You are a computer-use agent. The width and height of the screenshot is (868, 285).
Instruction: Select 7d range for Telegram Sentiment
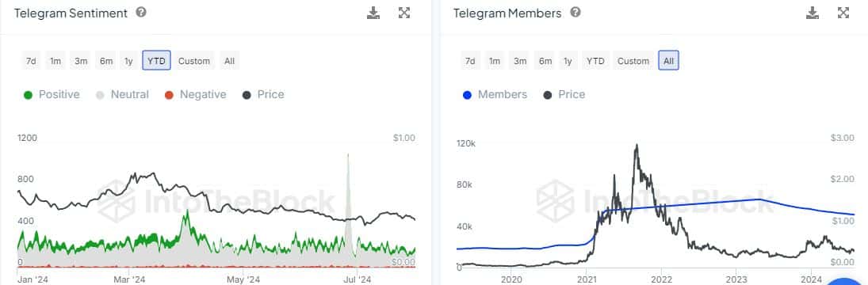click(x=31, y=61)
